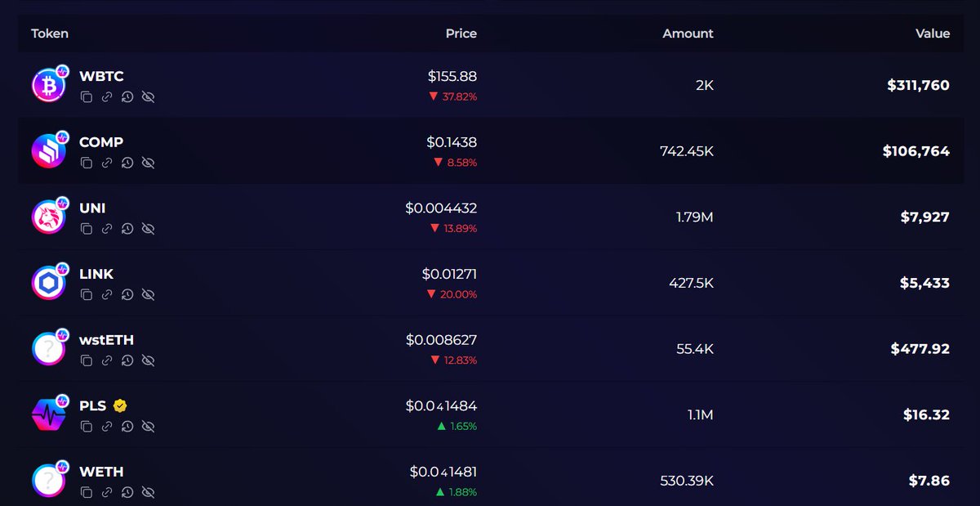
Task: Sort by the Value column header
Action: [x=933, y=34]
